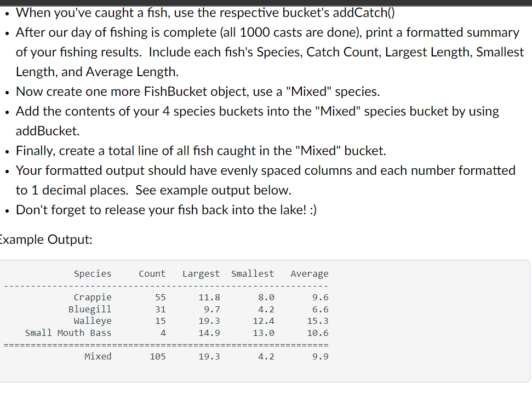Click the Walleye average value 15.3
The height and width of the screenshot is (394, 532).
pyautogui.click(x=318, y=321)
